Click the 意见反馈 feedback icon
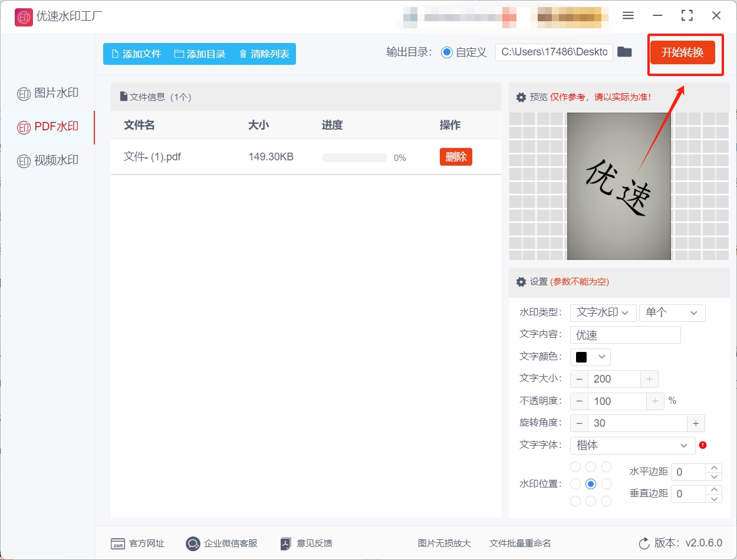The image size is (737, 560). tap(286, 543)
